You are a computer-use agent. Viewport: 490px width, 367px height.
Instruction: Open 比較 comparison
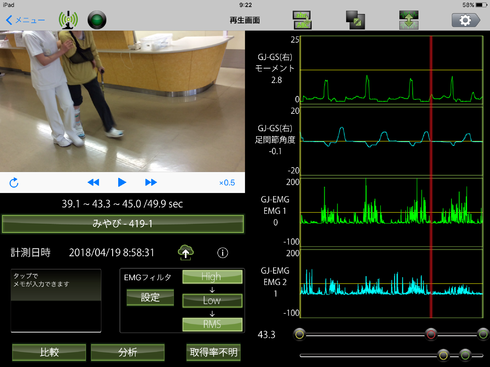tap(49, 352)
